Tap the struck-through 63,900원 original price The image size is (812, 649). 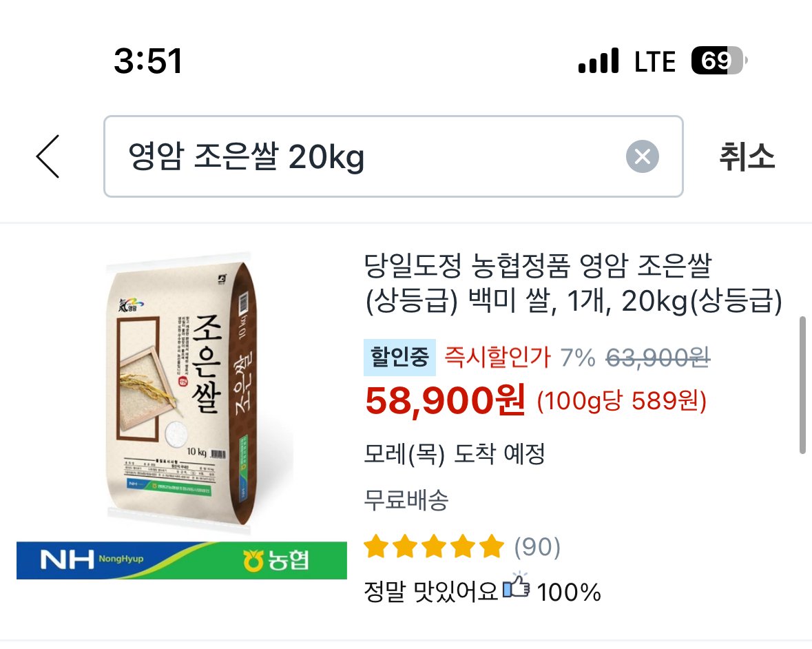pos(657,358)
